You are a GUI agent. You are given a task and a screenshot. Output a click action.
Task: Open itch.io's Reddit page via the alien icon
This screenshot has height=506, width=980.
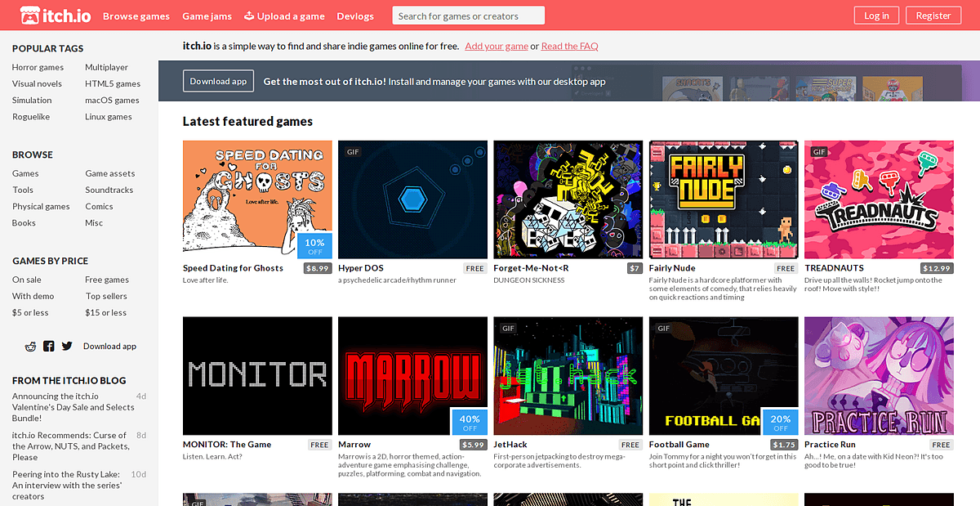click(x=30, y=346)
